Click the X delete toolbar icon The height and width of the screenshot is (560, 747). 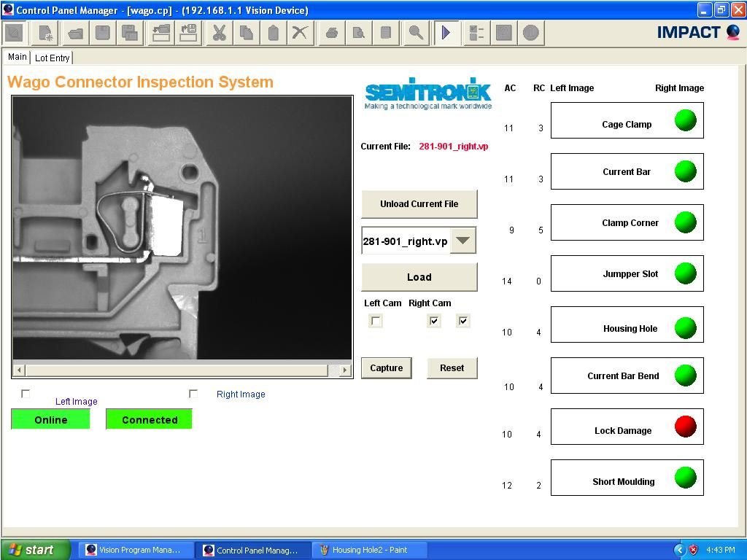click(300, 33)
